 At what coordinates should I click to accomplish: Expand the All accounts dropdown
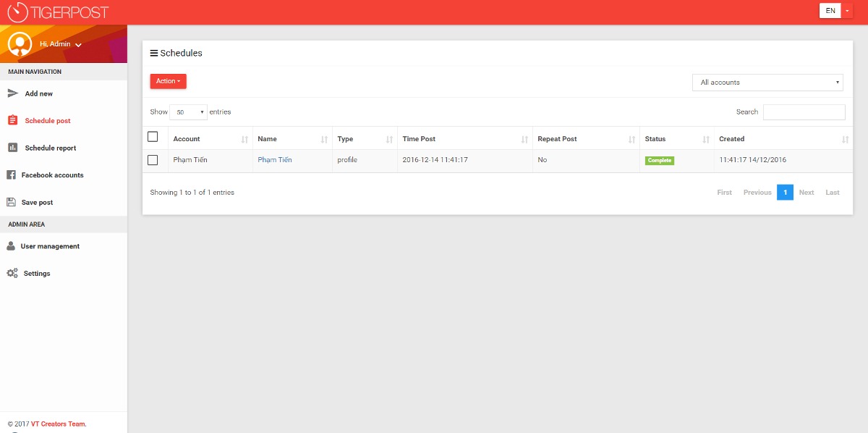(767, 83)
